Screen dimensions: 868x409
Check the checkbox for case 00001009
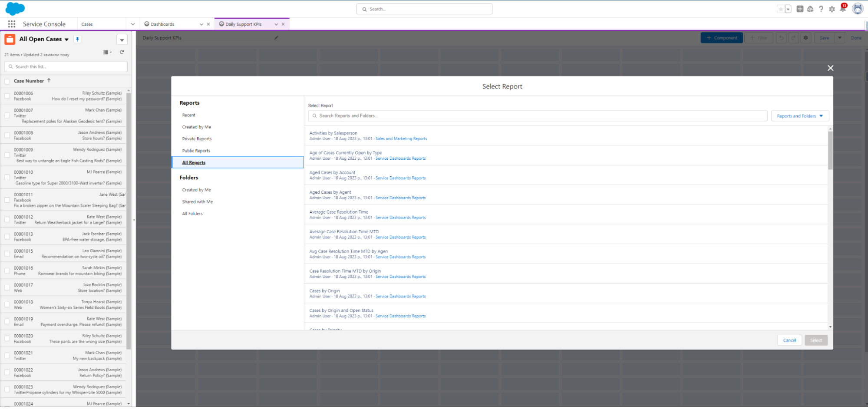coord(7,155)
